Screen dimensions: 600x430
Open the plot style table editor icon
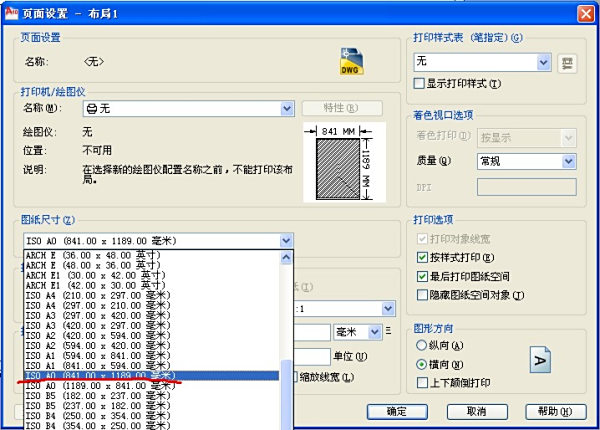coord(567,63)
